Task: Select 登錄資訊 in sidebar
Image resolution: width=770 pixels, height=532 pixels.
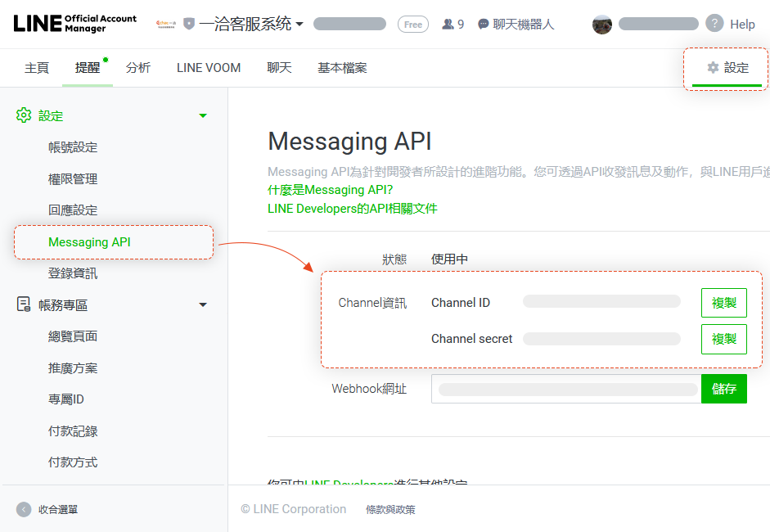Action: tap(73, 273)
